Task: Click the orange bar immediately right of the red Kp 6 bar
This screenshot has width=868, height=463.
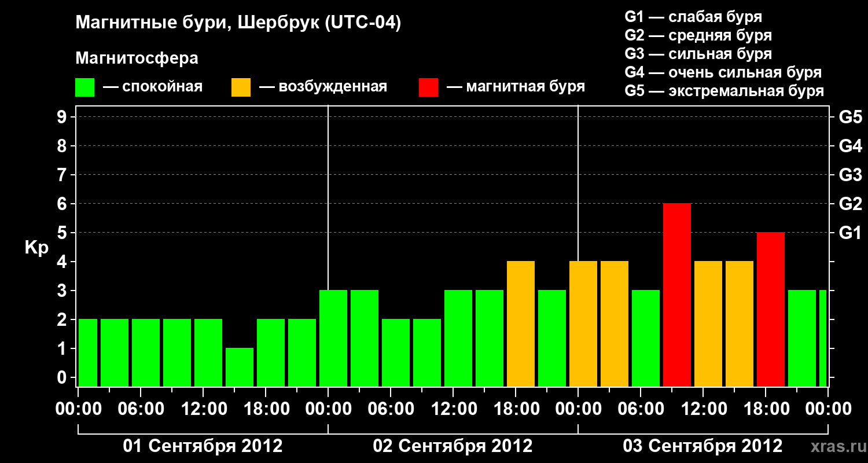Action: [x=708, y=324]
